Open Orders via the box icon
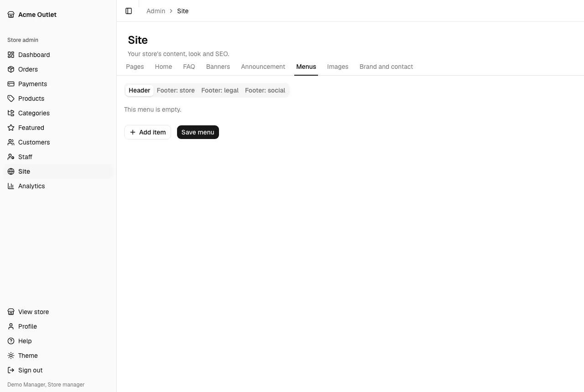This screenshot has width=584, height=392. tap(11, 69)
